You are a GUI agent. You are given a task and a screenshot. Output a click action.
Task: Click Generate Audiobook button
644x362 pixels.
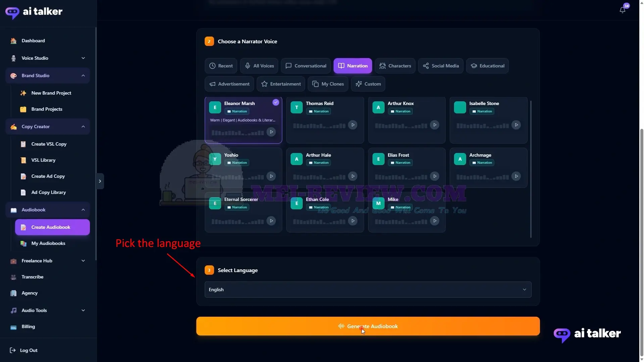coord(368,326)
